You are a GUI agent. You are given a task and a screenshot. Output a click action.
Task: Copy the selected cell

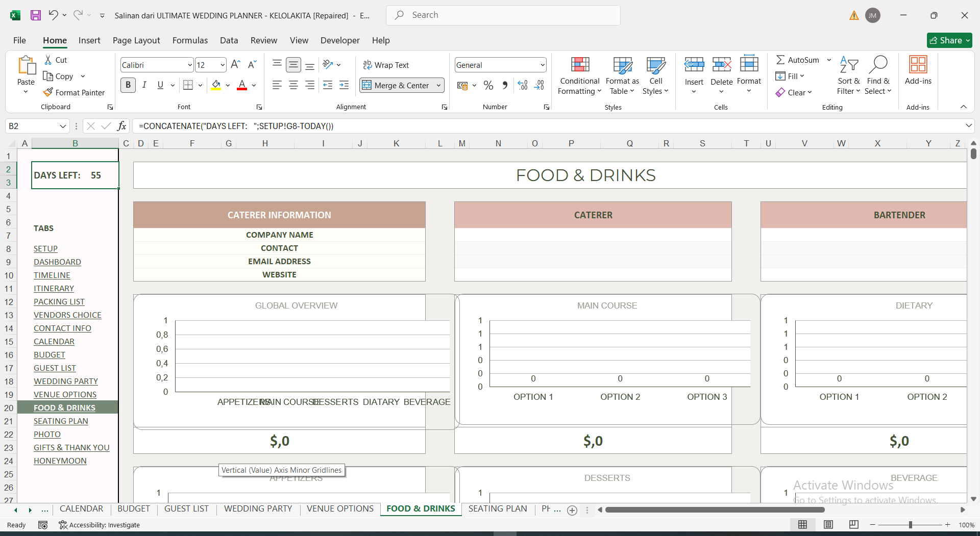tap(59, 76)
